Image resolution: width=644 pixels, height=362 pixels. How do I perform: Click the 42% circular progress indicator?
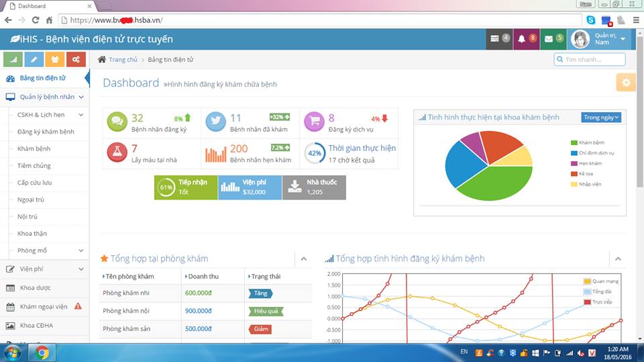coord(315,153)
